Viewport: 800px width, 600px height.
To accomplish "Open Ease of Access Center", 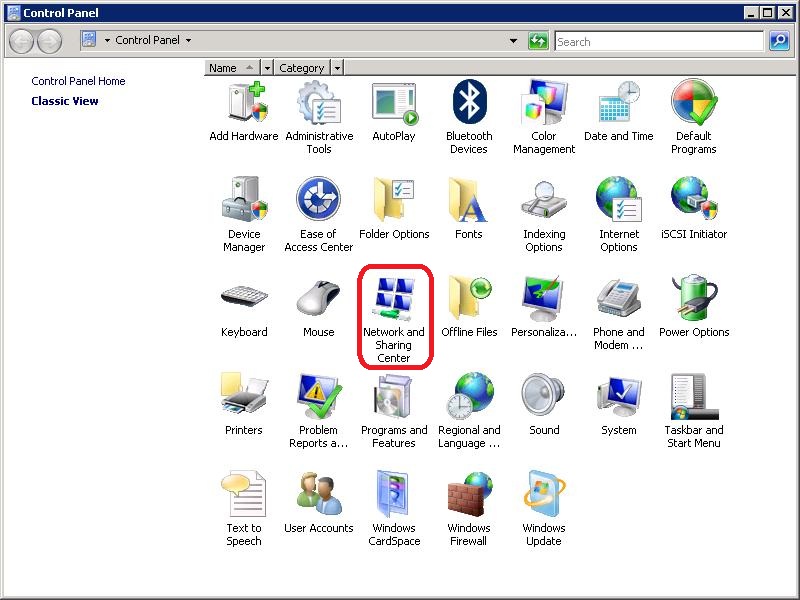I will pos(319,215).
